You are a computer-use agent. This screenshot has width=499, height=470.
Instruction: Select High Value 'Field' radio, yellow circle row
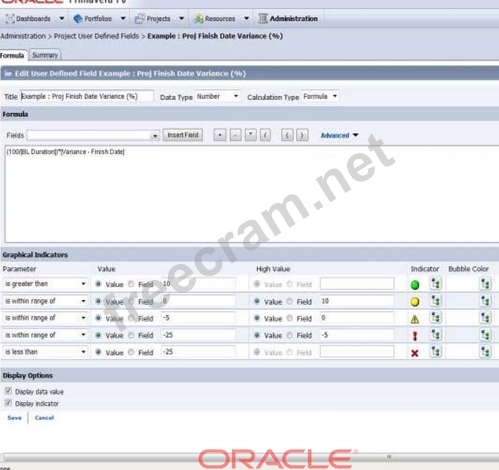(x=290, y=301)
